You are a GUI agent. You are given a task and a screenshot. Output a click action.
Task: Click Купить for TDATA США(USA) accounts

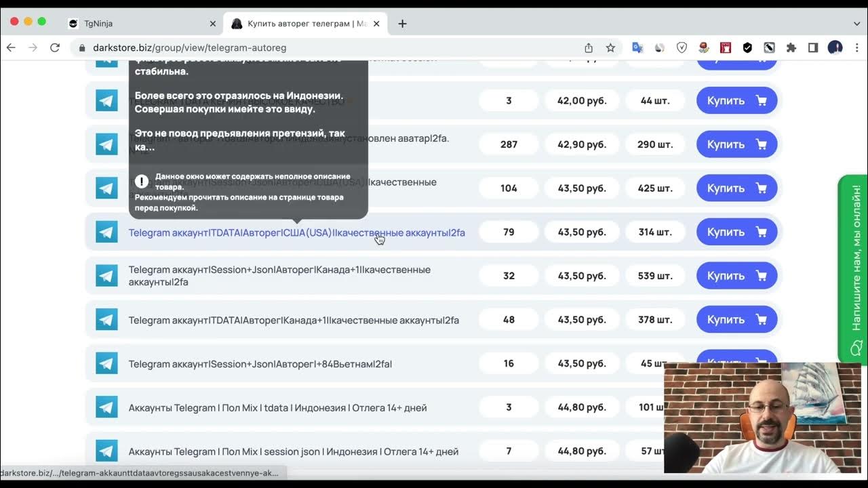[736, 232]
